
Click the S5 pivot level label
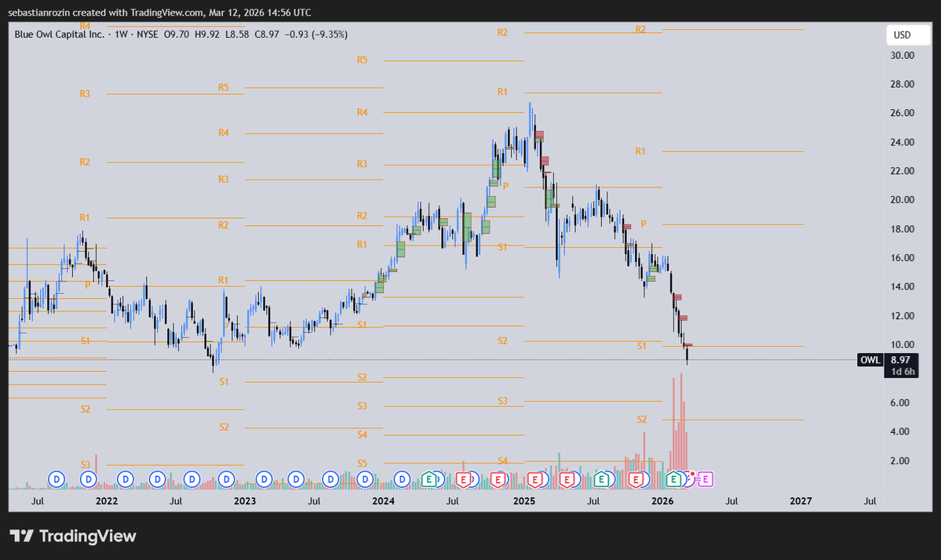362,464
